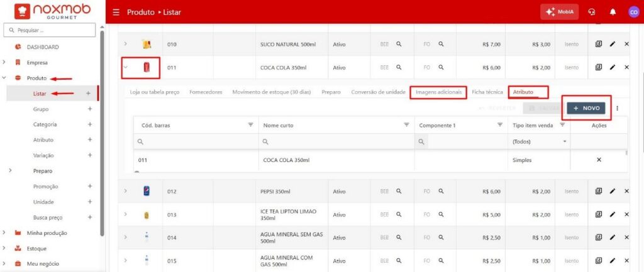Open Categoria in the sidebar
The width and height of the screenshot is (644, 272).
pyautogui.click(x=45, y=124)
